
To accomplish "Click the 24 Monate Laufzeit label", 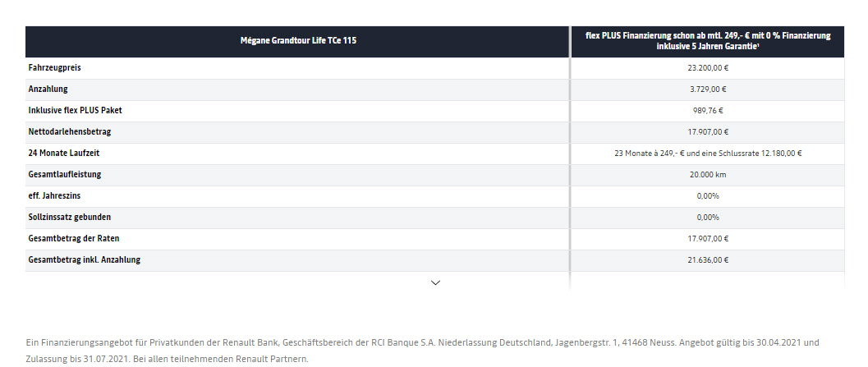I will coord(64,153).
